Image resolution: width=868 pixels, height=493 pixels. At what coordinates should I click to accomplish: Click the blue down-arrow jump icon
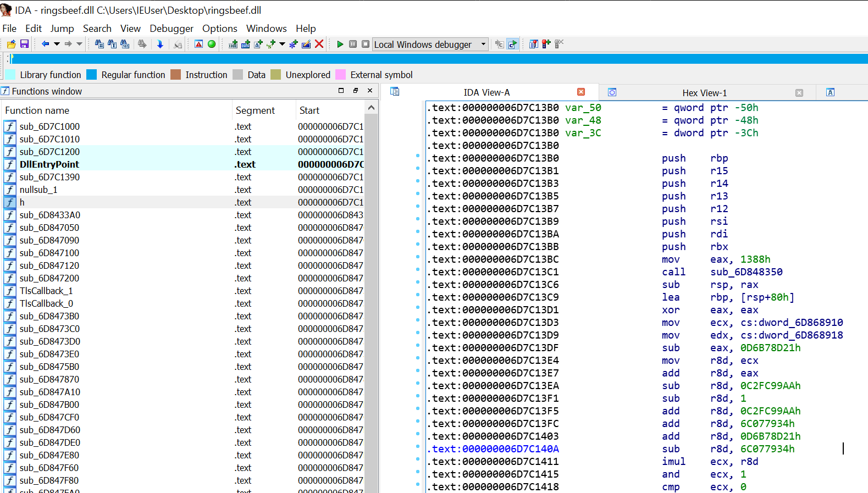point(160,44)
